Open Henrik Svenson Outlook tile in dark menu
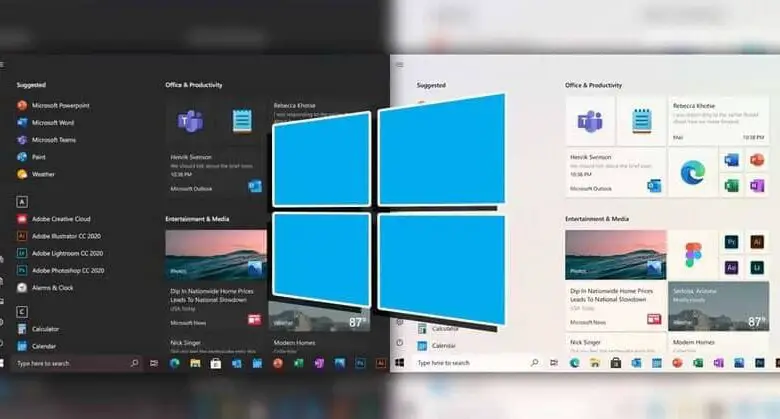780x419 pixels. 216,173
